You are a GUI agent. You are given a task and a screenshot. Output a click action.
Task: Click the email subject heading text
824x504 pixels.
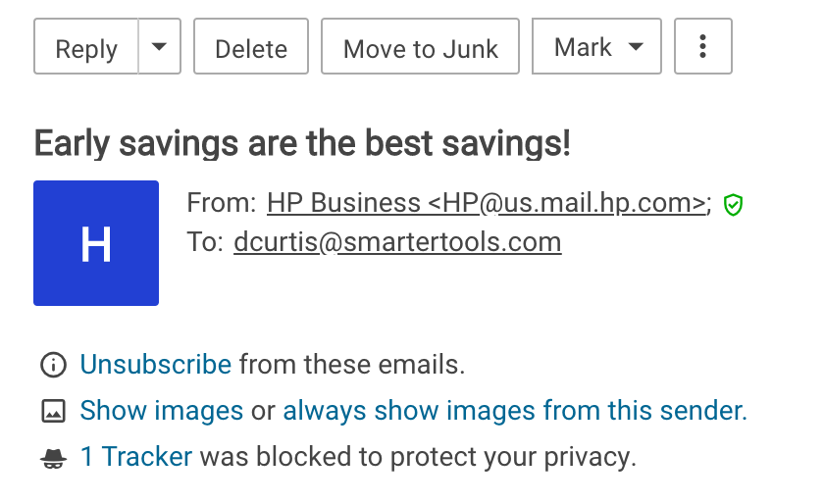(302, 143)
